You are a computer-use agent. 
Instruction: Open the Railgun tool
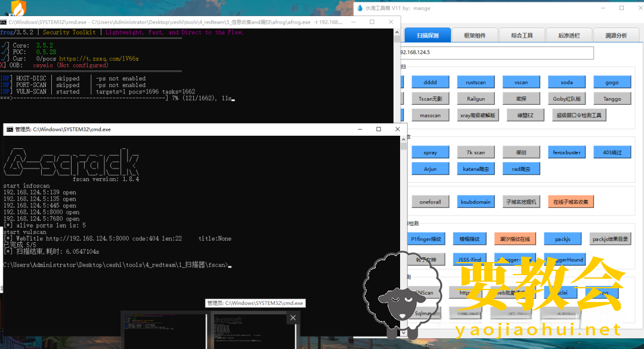[476, 99]
